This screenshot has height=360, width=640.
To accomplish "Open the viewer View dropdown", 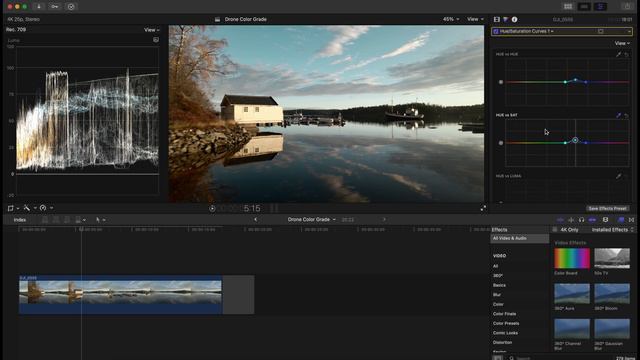I will (476, 19).
